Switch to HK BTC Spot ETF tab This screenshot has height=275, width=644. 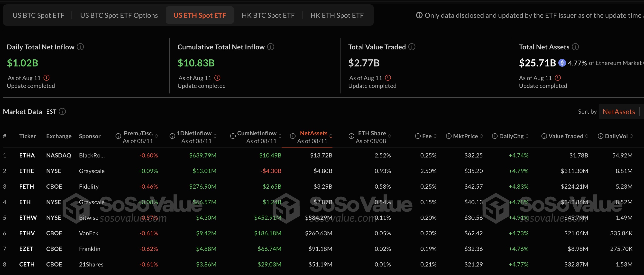click(x=268, y=15)
